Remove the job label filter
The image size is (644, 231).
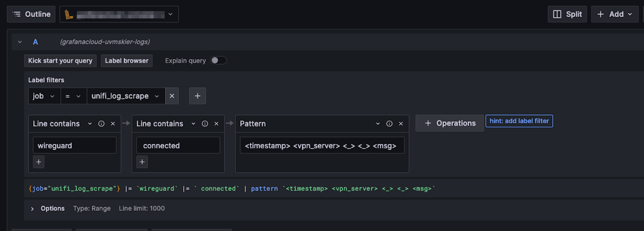172,96
